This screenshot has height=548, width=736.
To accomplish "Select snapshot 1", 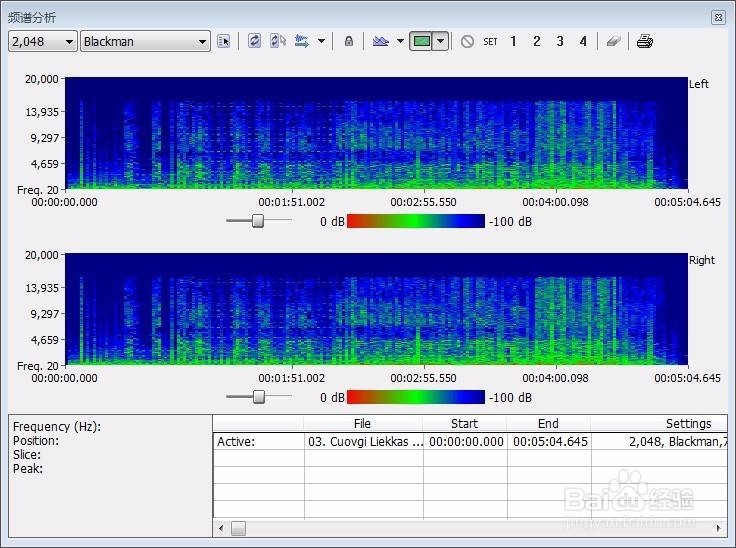I will point(513,41).
